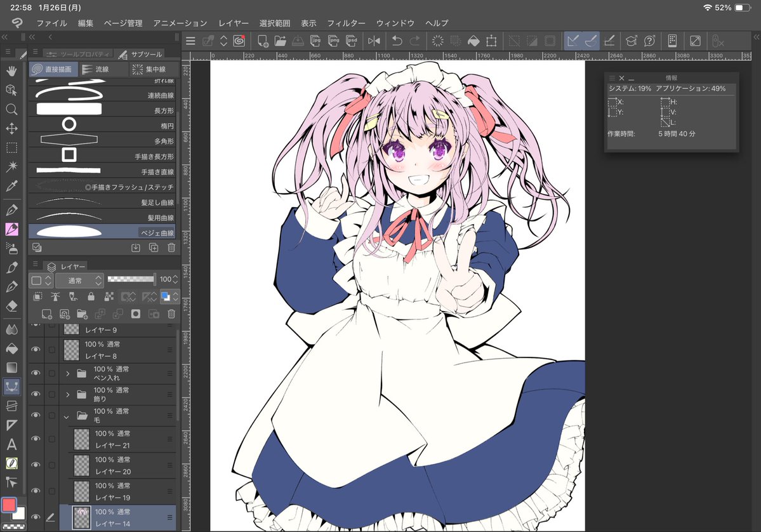Open the 編集 menu
761x532 pixels.
86,23
